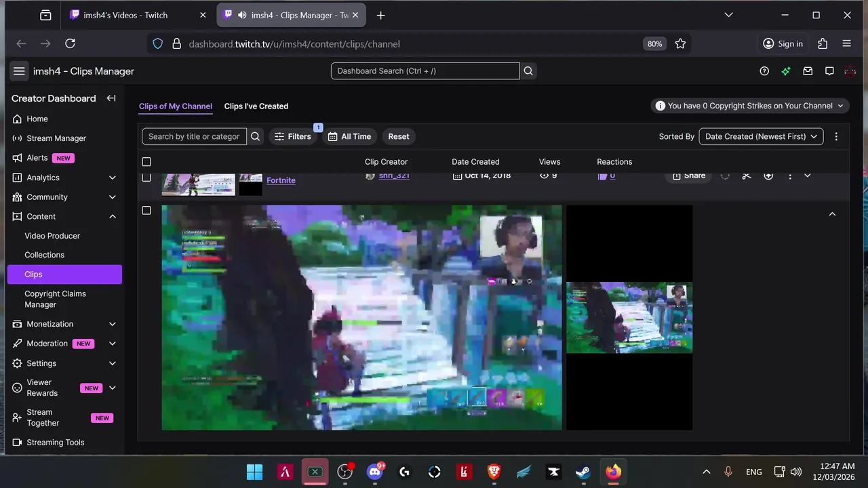Expand the Community sidebar section
Viewport: 868px width, 488px height.
pyautogui.click(x=113, y=197)
